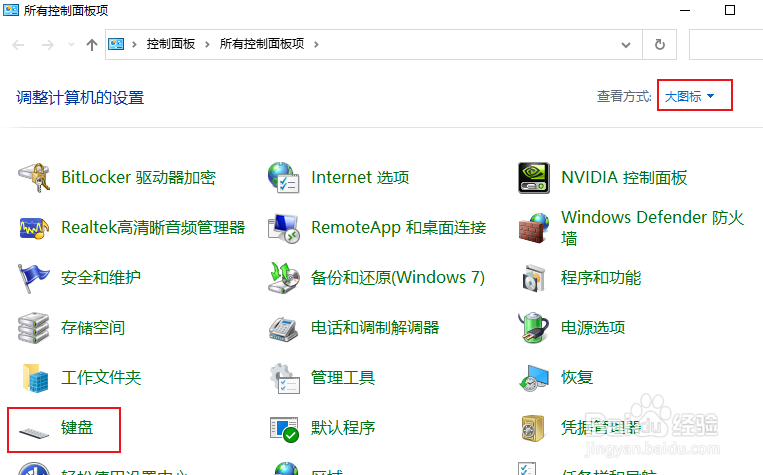Open the RemoteApp desktop connection icon

coord(284,228)
